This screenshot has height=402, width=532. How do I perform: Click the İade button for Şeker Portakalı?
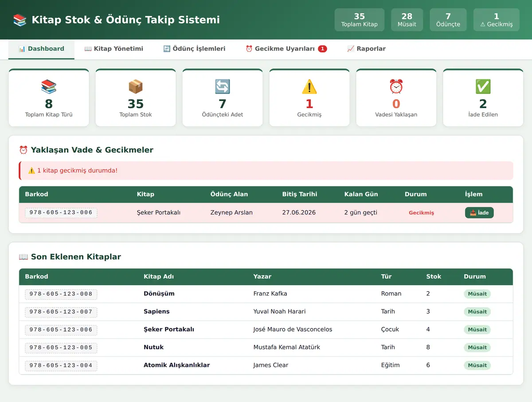(x=479, y=213)
